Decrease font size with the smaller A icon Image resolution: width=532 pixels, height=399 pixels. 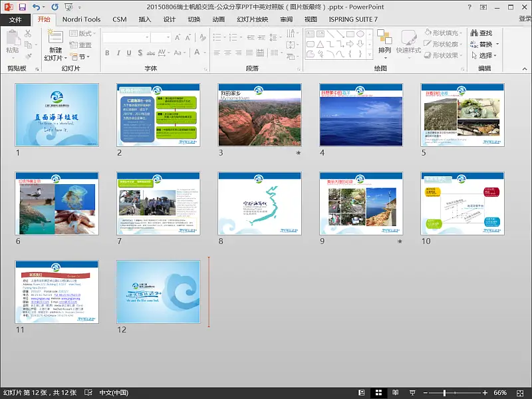point(188,37)
